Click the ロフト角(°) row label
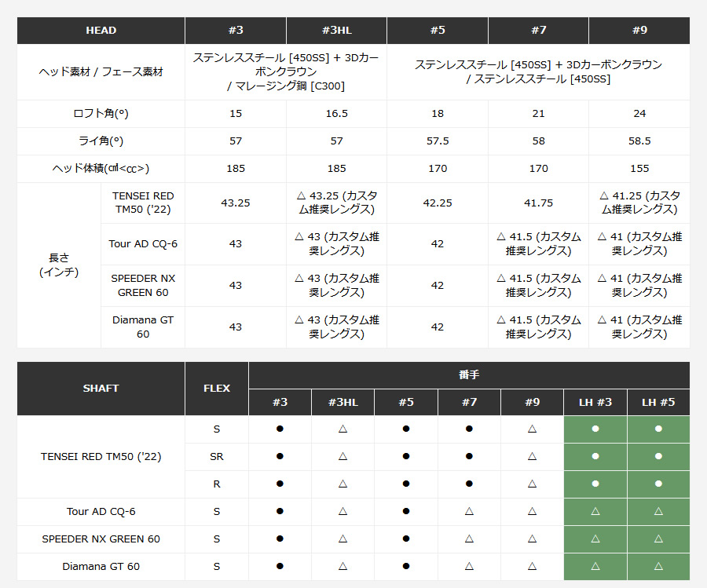The height and width of the screenshot is (588, 707). [101, 114]
